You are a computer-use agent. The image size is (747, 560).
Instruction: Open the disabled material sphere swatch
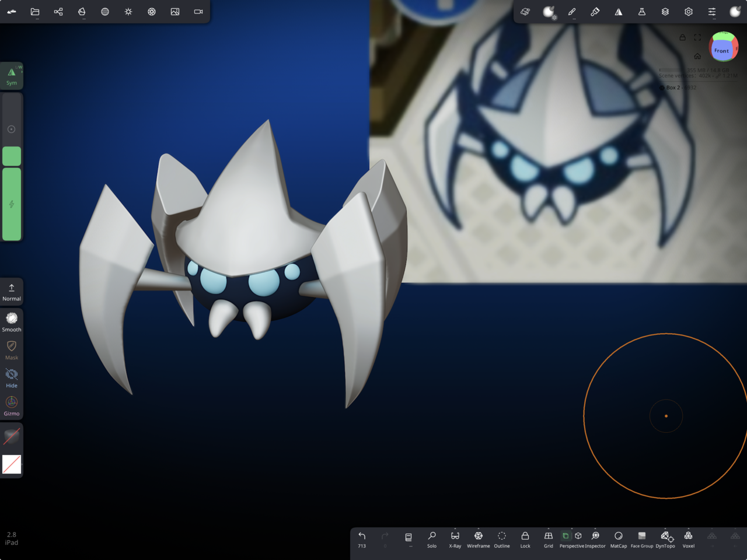12,436
